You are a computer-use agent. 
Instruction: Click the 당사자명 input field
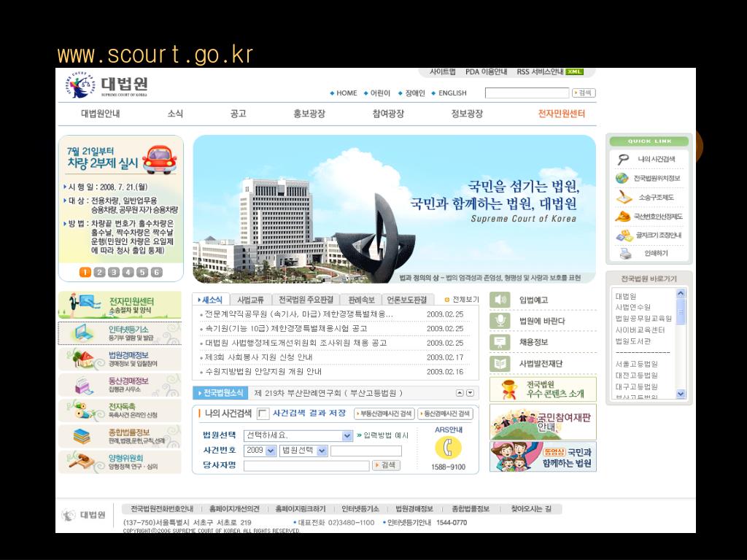(306, 465)
